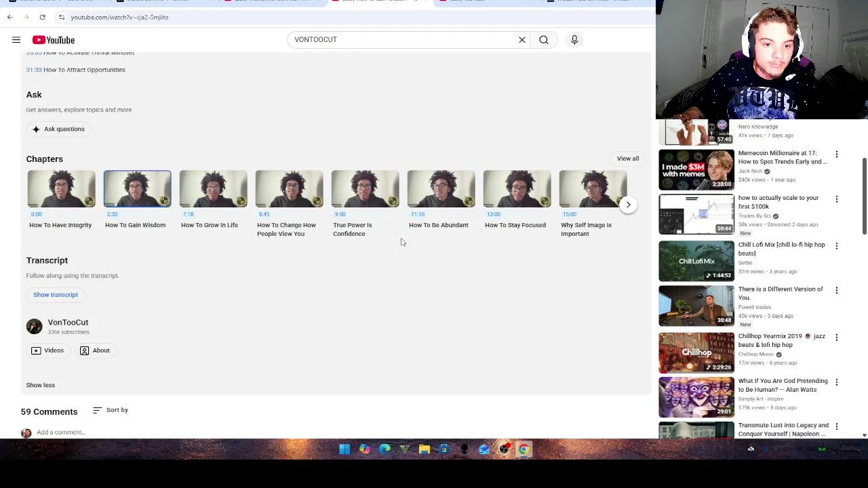Screen dimensions: 868x488
Task: Go to the YouTube home logo
Action: (53, 40)
